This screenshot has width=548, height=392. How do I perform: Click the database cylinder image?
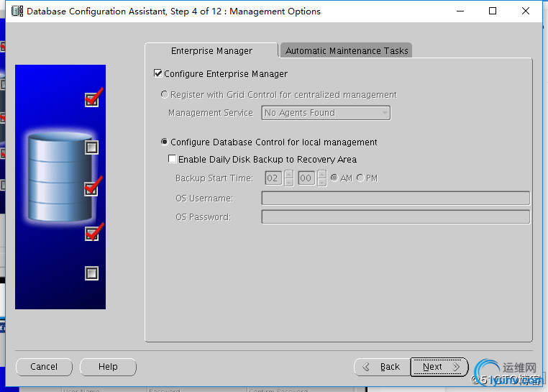(60, 178)
